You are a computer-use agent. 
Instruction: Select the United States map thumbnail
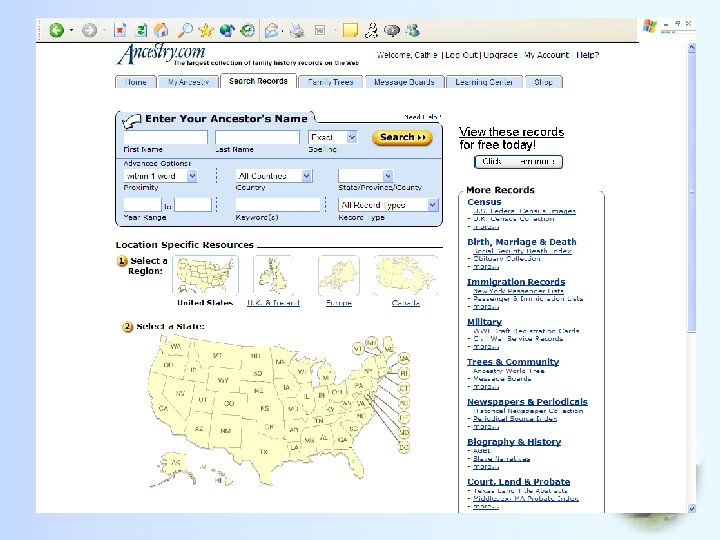pyautogui.click(x=205, y=276)
